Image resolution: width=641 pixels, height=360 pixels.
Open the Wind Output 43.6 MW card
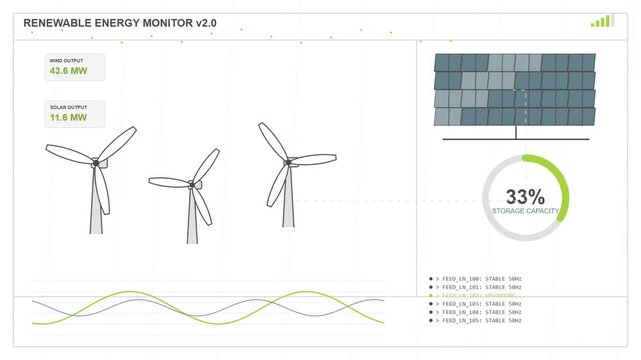pyautogui.click(x=75, y=67)
